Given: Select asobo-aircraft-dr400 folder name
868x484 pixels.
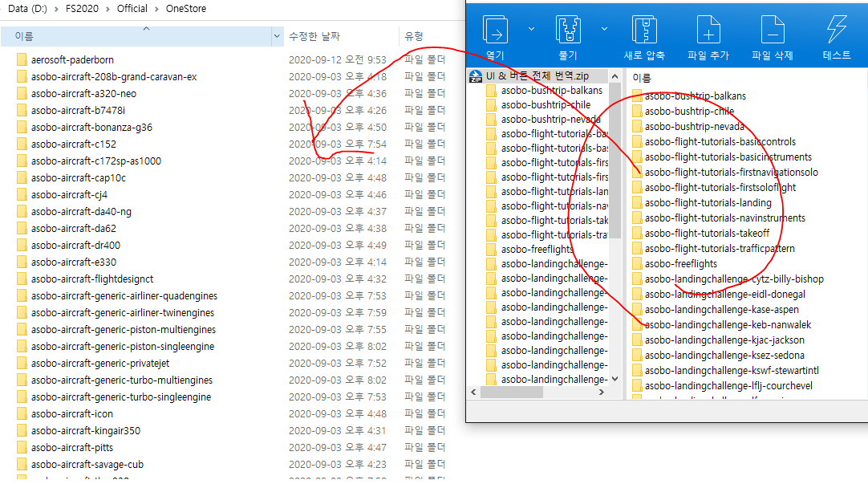Looking at the screenshot, I should [x=76, y=246].
